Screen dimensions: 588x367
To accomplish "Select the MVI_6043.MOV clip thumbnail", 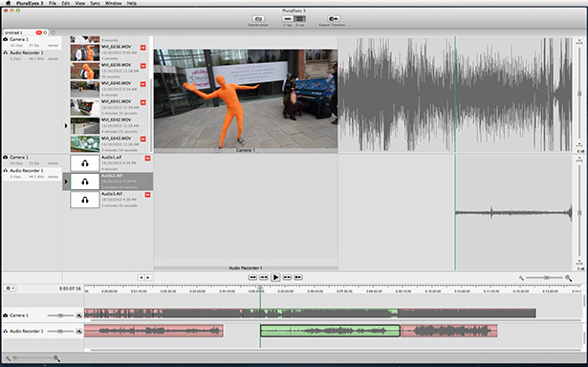I will (x=85, y=144).
